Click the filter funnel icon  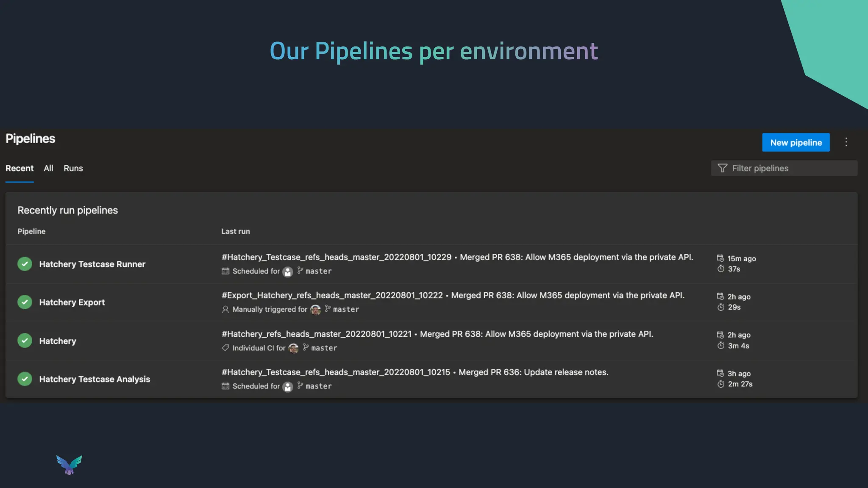[722, 168]
